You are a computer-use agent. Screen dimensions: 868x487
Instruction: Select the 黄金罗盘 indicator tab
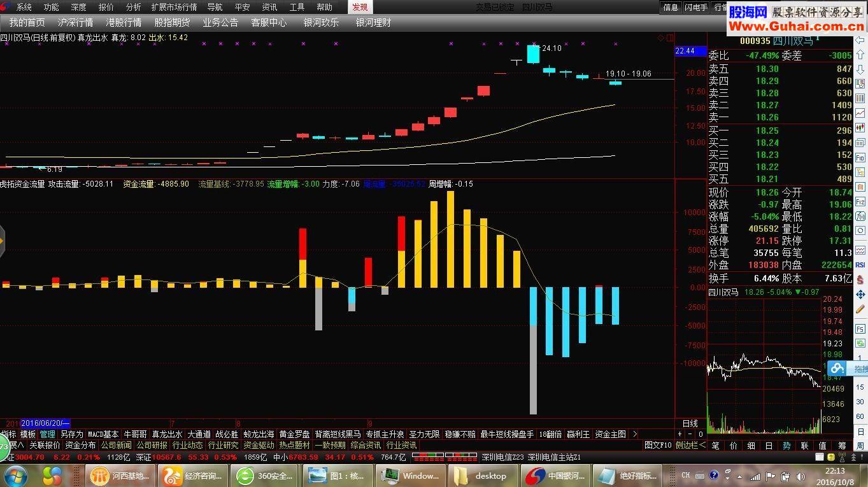[294, 434]
